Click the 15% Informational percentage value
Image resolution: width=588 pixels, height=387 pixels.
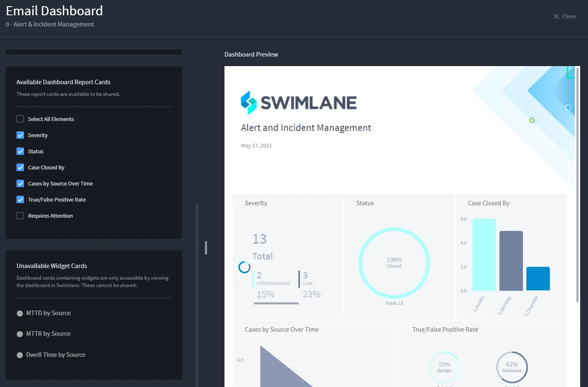[x=265, y=294]
